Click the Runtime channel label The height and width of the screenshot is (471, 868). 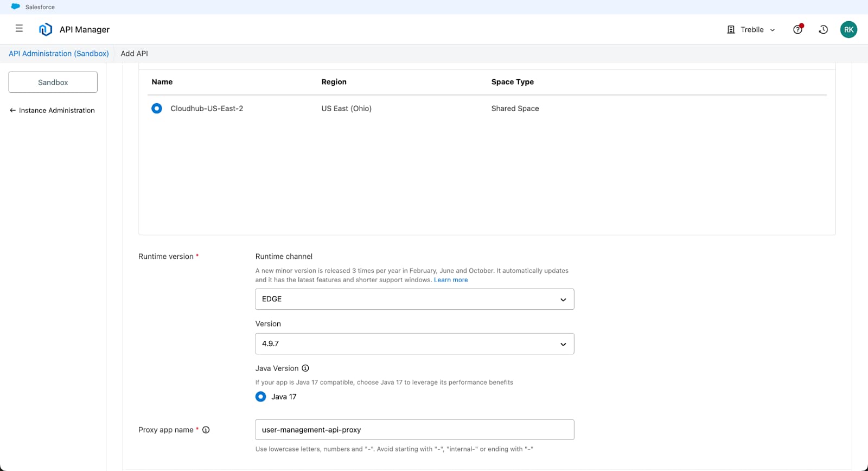coord(284,256)
